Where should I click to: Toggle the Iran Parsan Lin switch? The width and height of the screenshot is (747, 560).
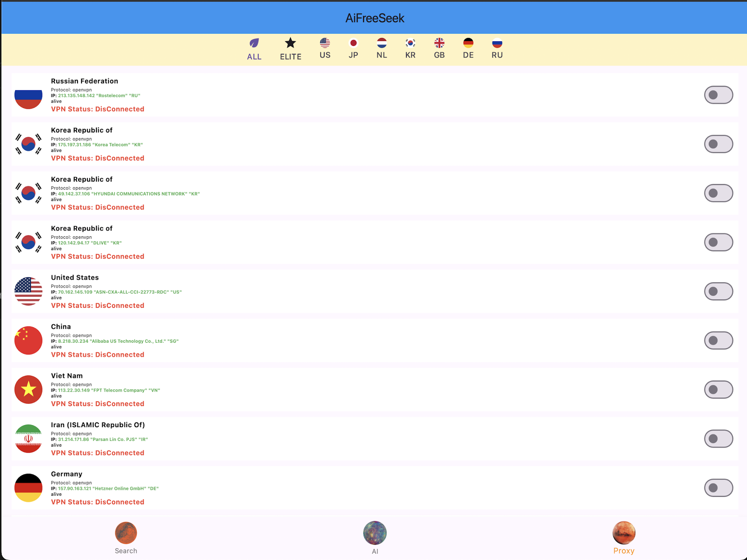[718, 439]
